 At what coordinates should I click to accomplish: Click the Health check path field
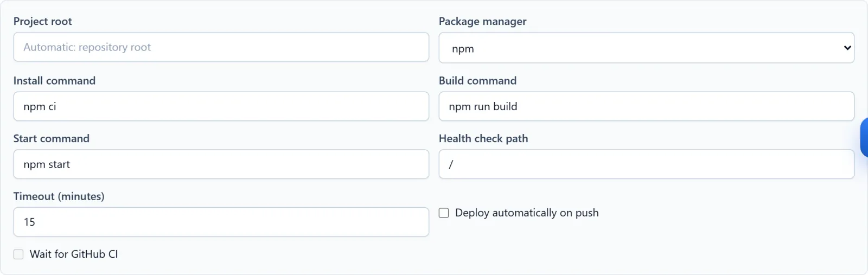tap(647, 164)
